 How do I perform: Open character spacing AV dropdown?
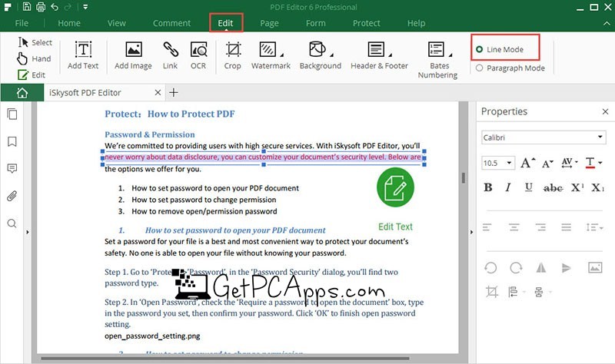point(570,163)
